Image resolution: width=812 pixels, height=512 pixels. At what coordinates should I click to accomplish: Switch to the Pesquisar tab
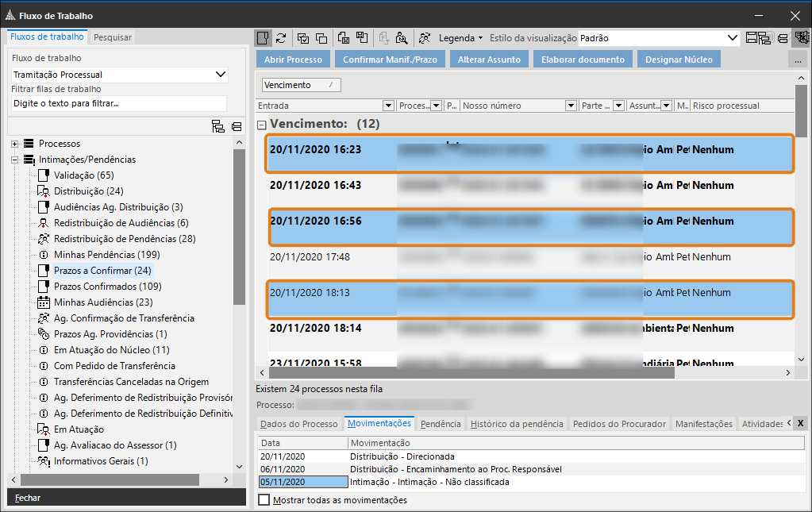click(x=113, y=37)
